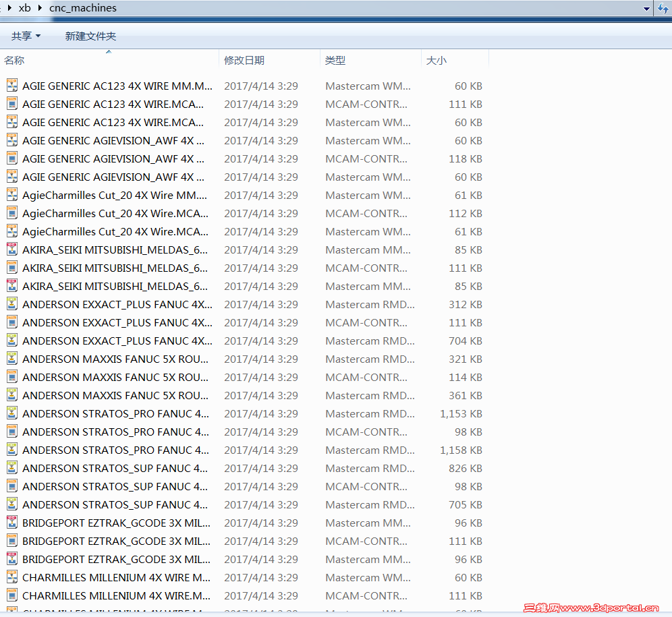
Task: Click the '118 KB' size cell
Action: (466, 159)
